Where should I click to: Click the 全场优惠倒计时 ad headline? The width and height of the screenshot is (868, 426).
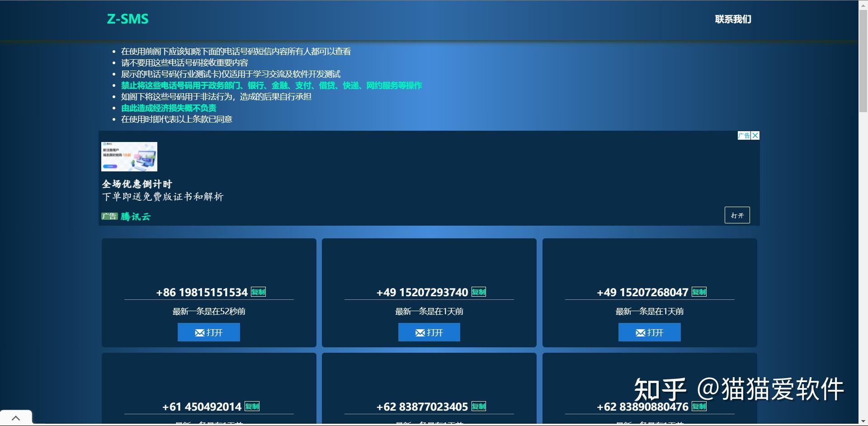pos(137,184)
